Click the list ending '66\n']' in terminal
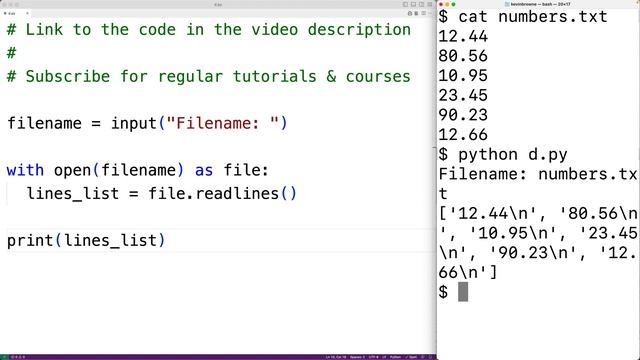Screen dimensions: 640x360 pyautogui.click(x=468, y=272)
